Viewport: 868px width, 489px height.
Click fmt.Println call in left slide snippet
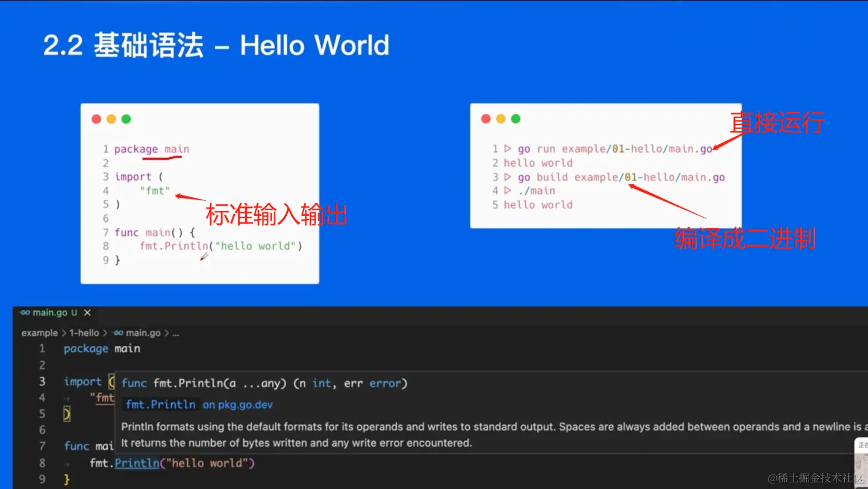[x=221, y=246]
